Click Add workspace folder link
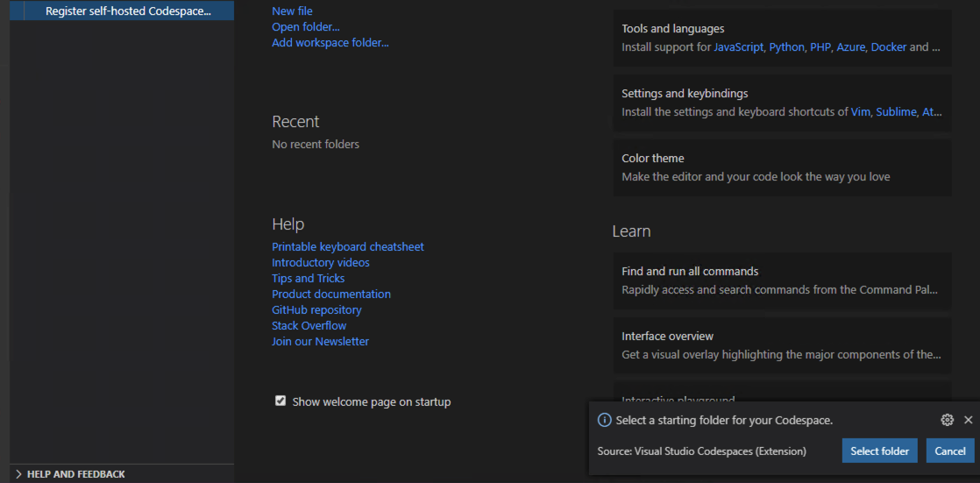 (x=330, y=43)
